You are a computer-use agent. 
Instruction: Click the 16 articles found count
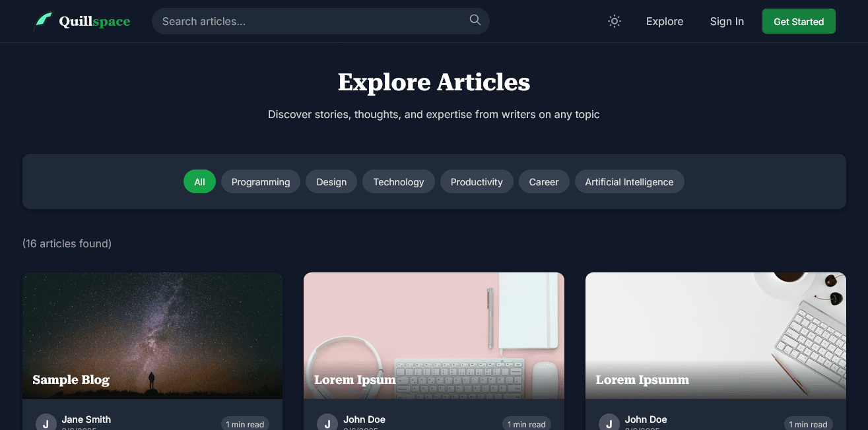(67, 243)
